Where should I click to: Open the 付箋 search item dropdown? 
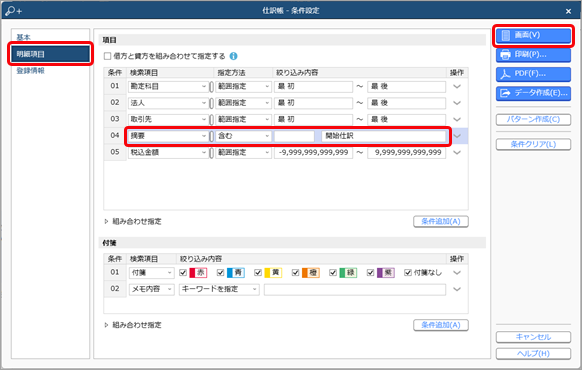[151, 273]
